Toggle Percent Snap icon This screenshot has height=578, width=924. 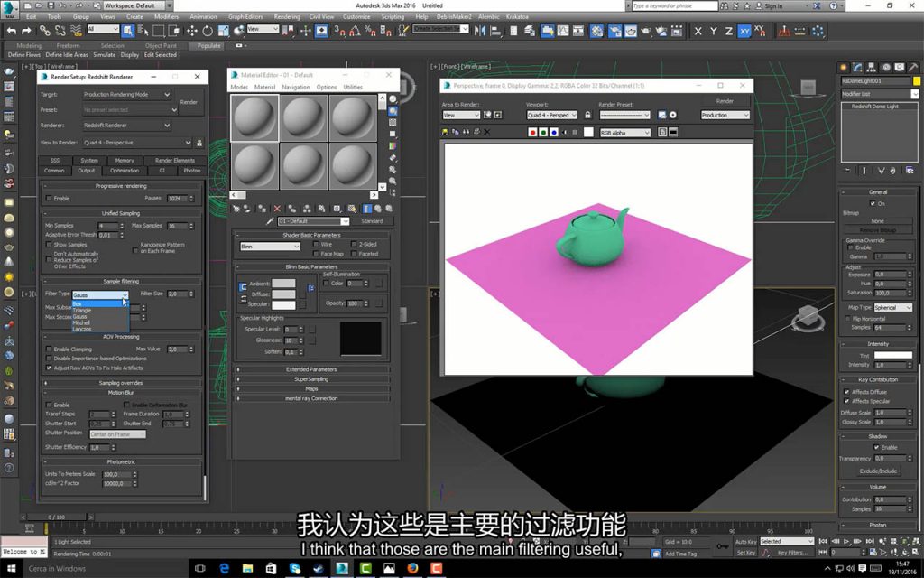point(371,31)
